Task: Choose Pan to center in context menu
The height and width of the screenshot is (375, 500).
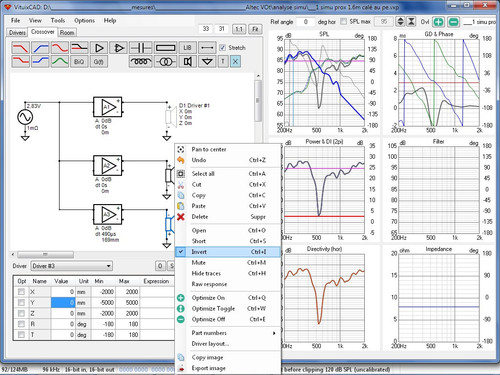Action: 228,149
